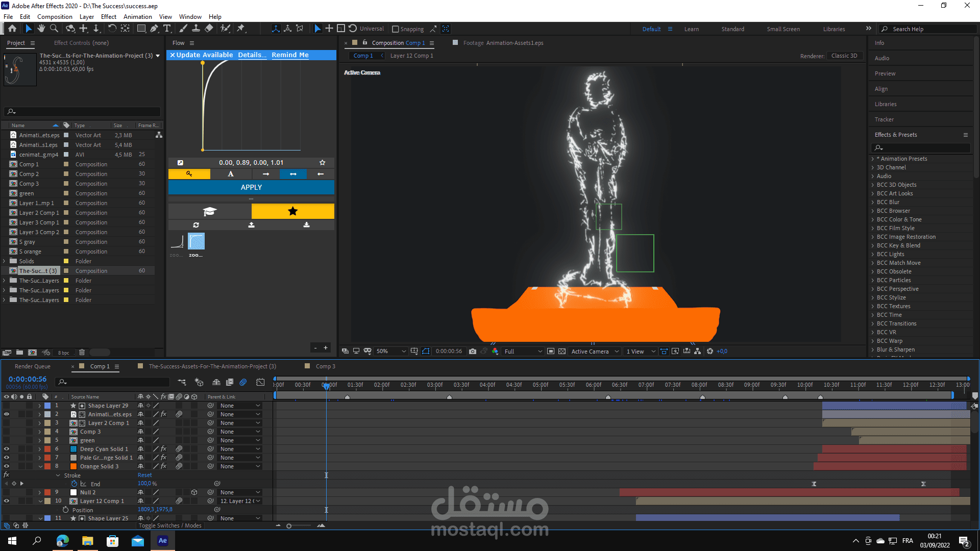Screen dimensions: 980x551
Task: Open the 50% magnification dropdown
Action: pos(404,351)
